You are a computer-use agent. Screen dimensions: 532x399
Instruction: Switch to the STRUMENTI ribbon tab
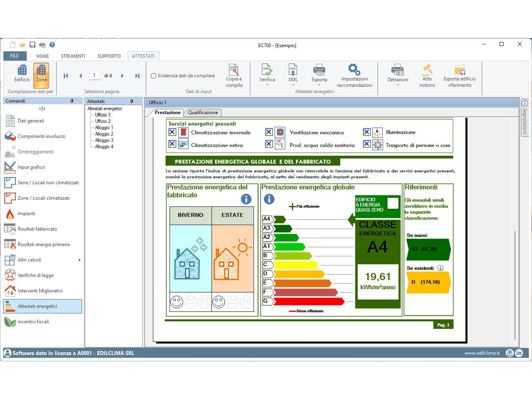point(73,56)
